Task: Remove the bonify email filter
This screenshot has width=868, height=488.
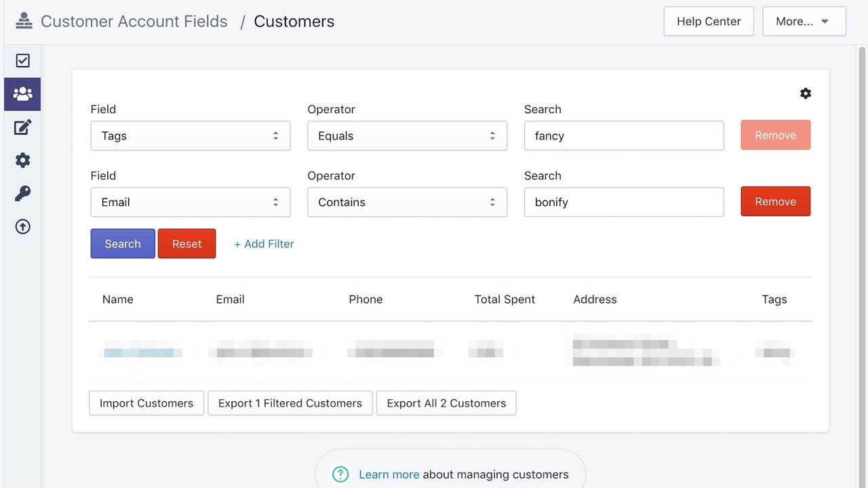Action: (x=775, y=201)
